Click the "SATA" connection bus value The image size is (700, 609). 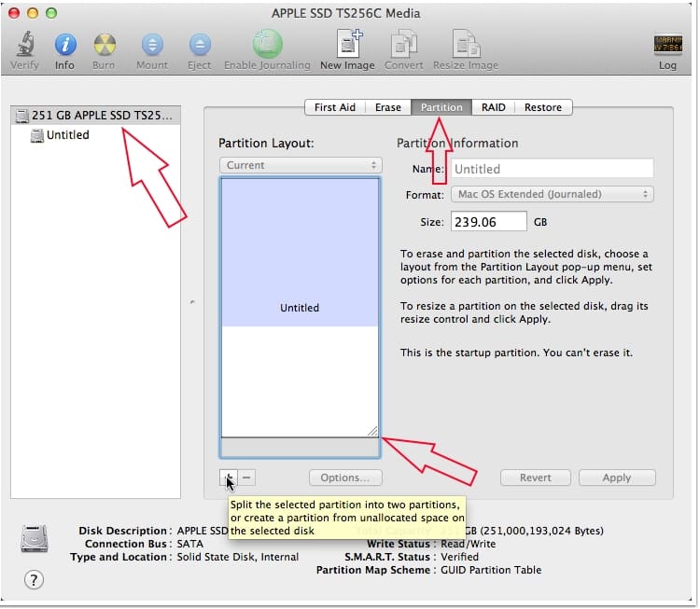pyautogui.click(x=189, y=544)
